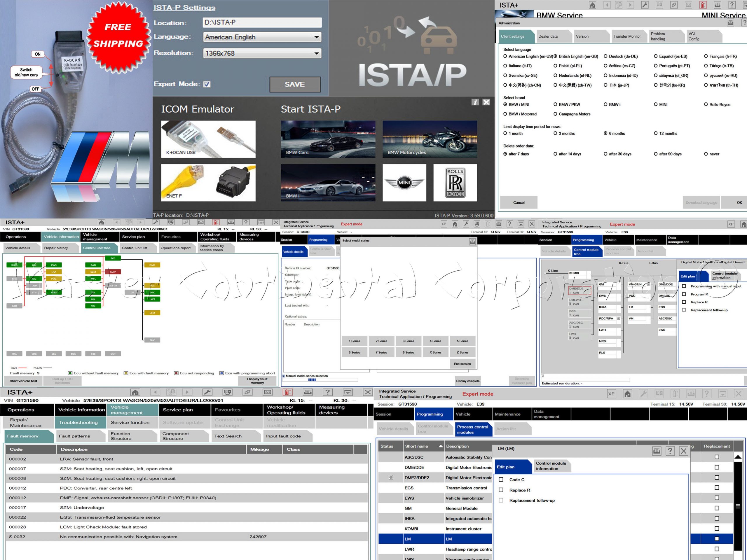Screen dimensions: 747x560
Task: Click the wrench icon in the Administration ISTA+ window toolbar
Action: [645, 5]
